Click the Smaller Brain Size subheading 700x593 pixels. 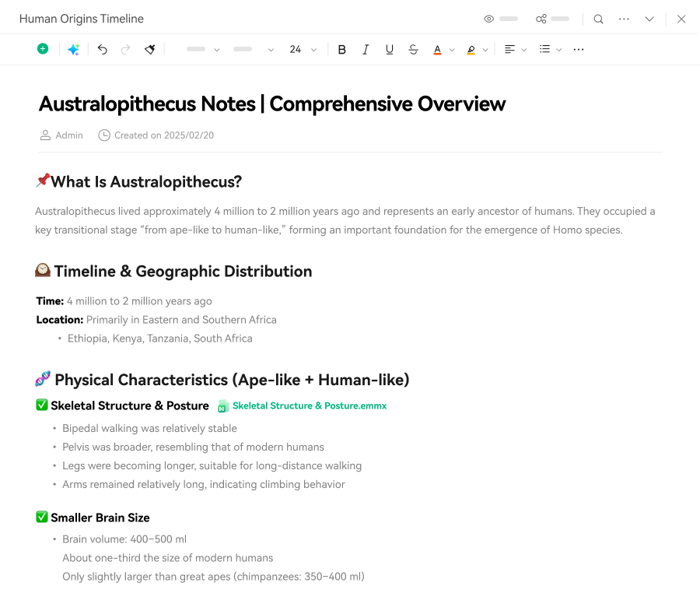(x=100, y=518)
